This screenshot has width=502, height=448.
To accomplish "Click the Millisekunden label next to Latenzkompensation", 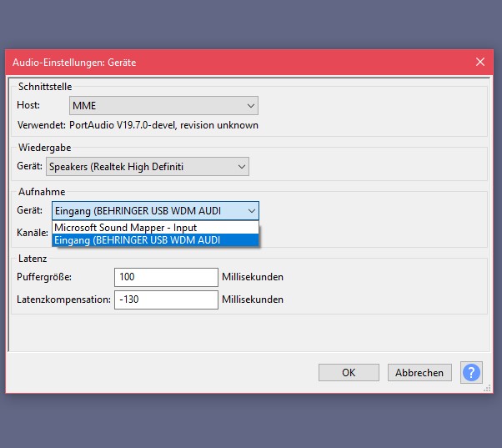I will click(x=253, y=300).
